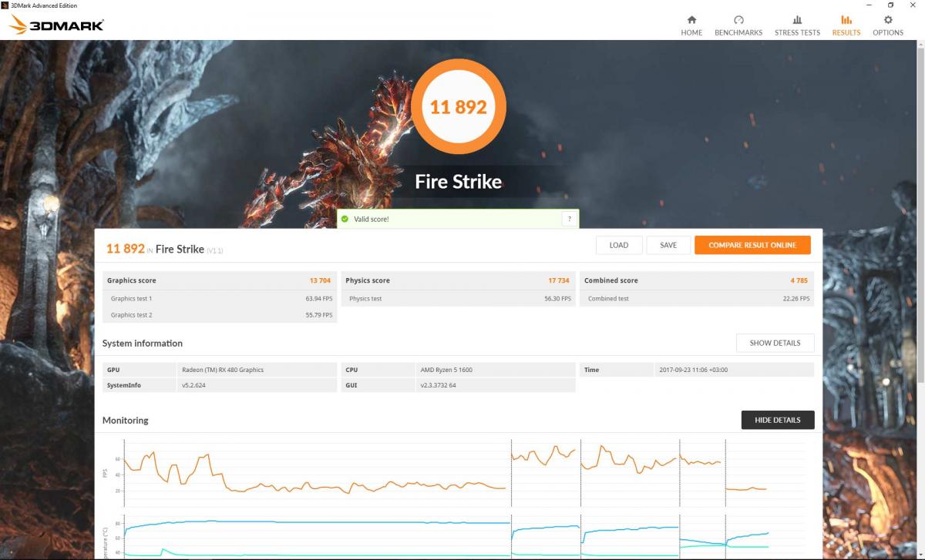Image resolution: width=925 pixels, height=560 pixels.
Task: Restore down the 3DMark window
Action: point(890,5)
